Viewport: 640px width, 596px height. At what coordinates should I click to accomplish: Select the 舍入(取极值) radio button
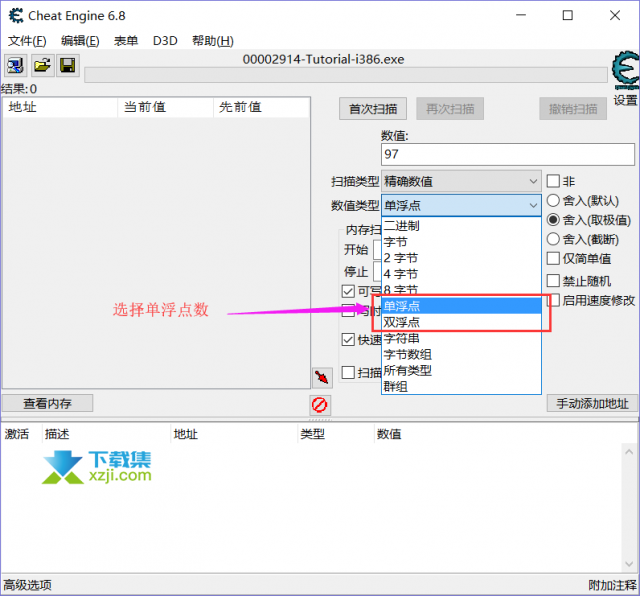tap(553, 220)
